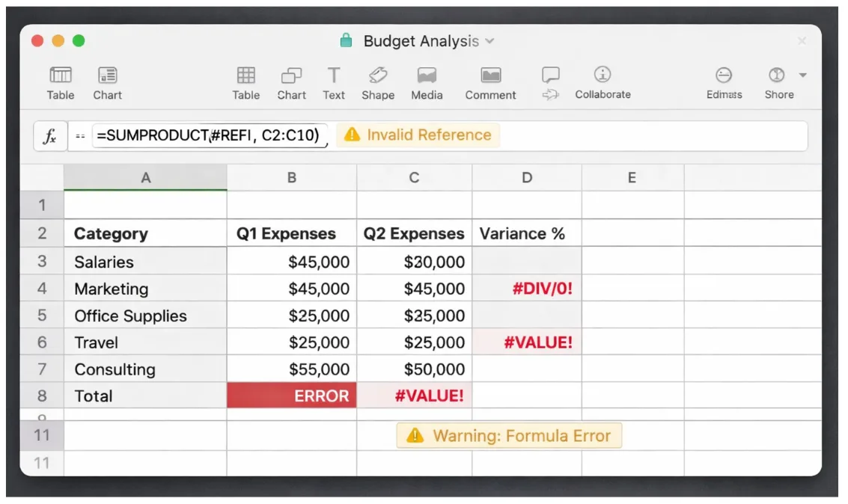Click the Invalid Reference warning

(417, 135)
